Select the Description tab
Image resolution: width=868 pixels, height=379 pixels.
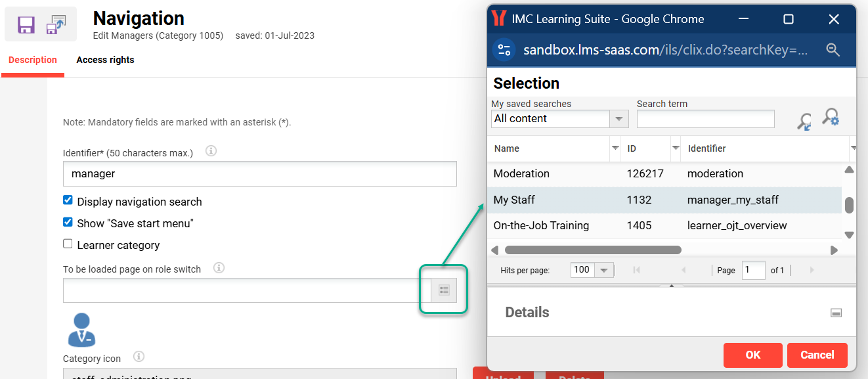pyautogui.click(x=32, y=60)
